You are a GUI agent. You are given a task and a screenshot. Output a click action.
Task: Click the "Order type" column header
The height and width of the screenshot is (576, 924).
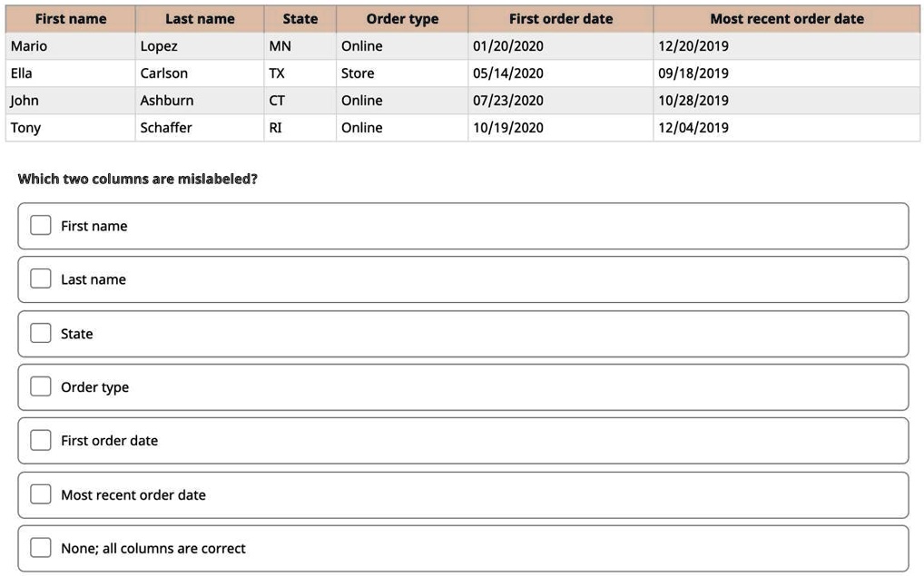(402, 19)
